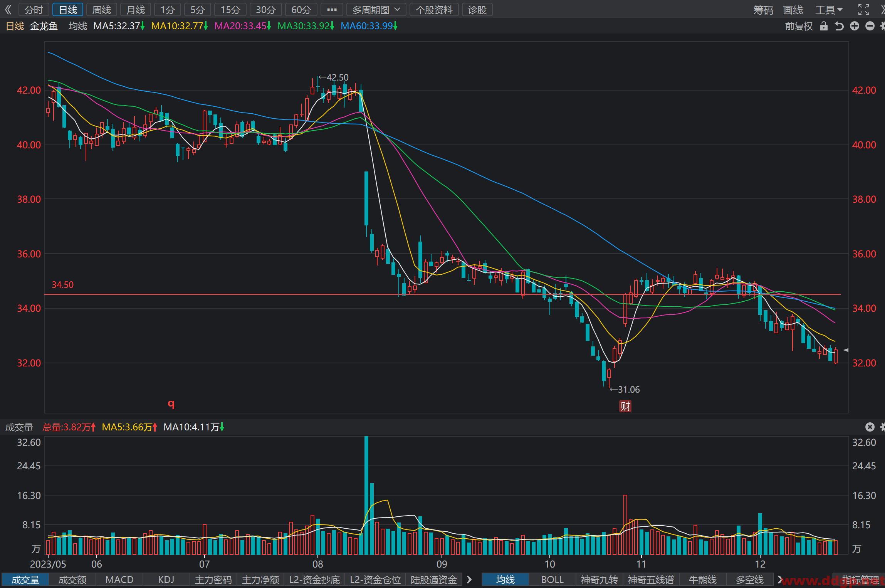Image resolution: width=885 pixels, height=588 pixels.
Task: Open the more periods ellipsis menu
Action: coord(332,10)
